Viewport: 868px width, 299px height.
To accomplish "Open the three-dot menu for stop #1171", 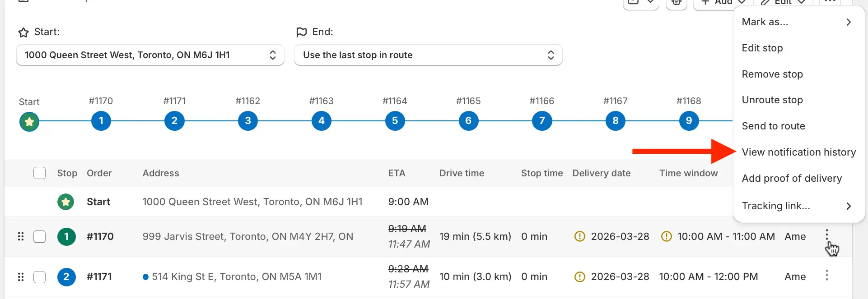I will (x=826, y=276).
